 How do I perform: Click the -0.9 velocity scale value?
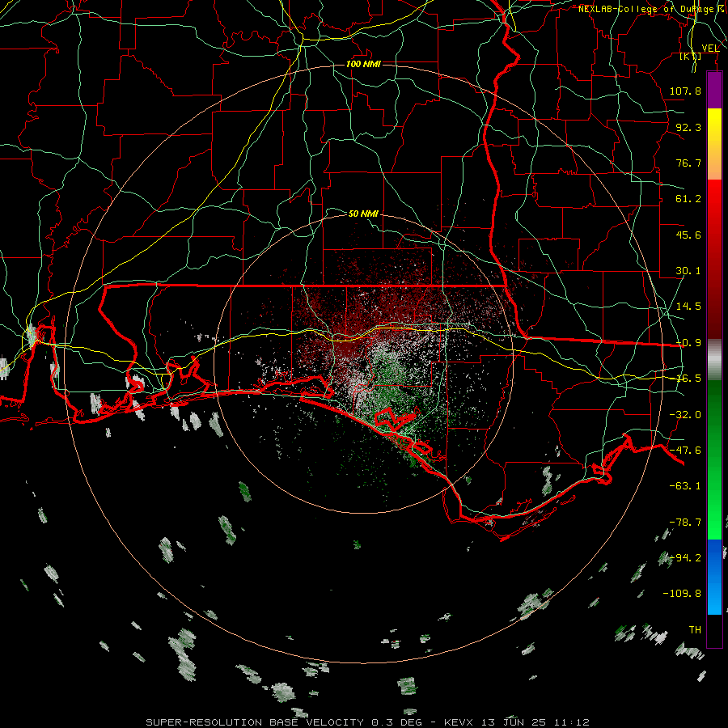tap(688, 343)
